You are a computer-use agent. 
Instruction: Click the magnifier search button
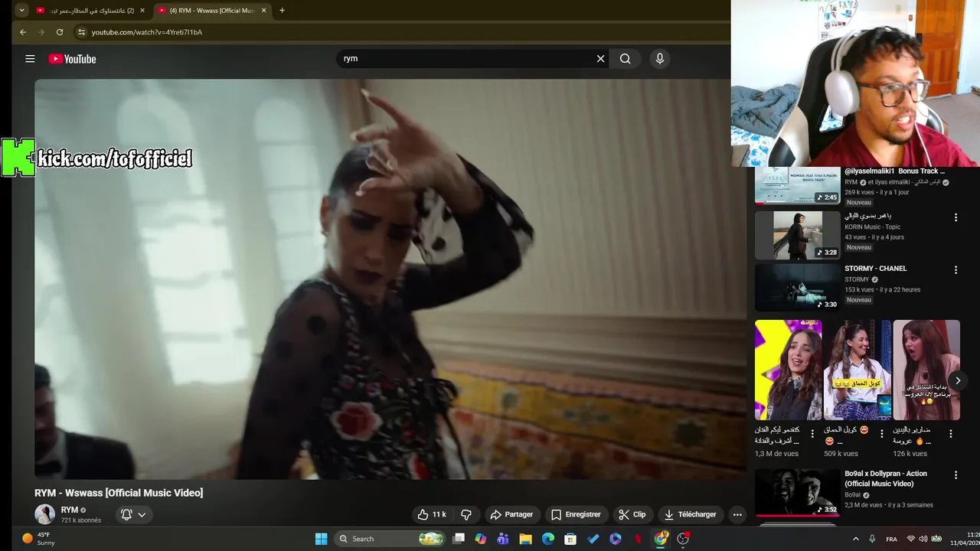click(x=626, y=59)
